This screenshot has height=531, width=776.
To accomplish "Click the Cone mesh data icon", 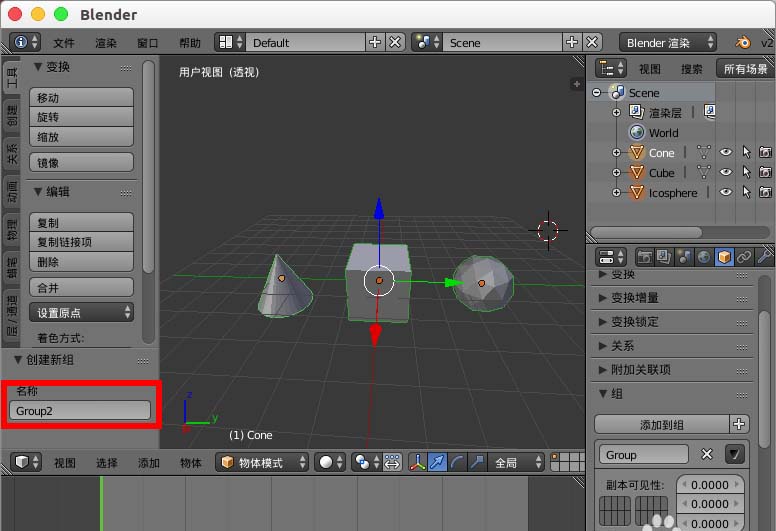I will [x=703, y=152].
